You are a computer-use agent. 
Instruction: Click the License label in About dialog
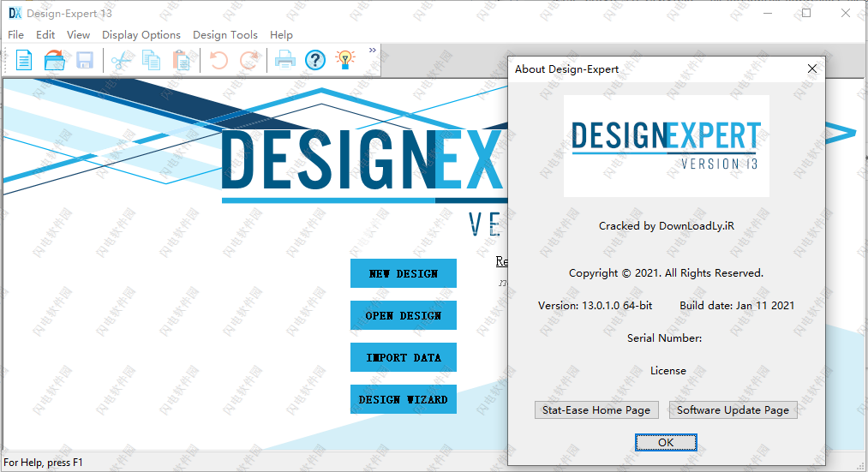tap(668, 371)
